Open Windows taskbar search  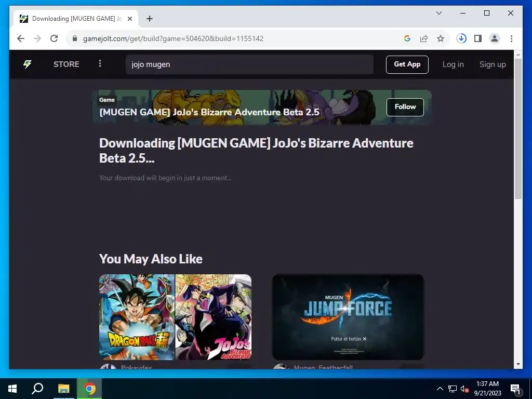(37, 389)
